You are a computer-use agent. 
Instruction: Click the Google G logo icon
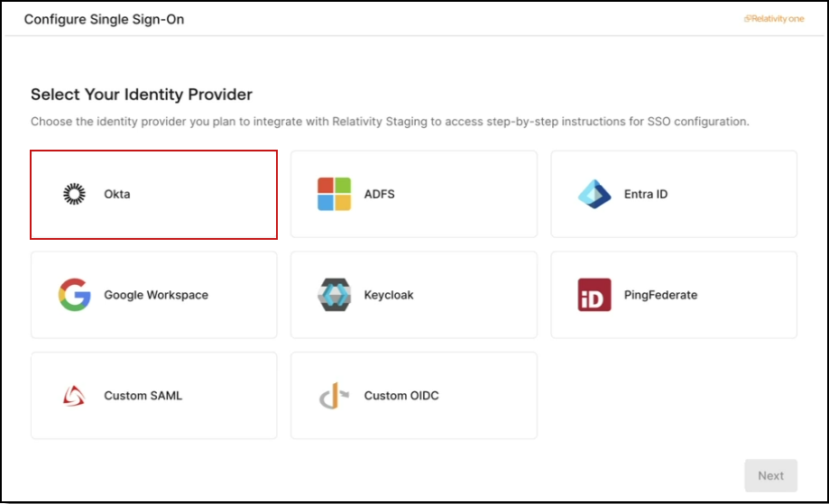tap(75, 295)
